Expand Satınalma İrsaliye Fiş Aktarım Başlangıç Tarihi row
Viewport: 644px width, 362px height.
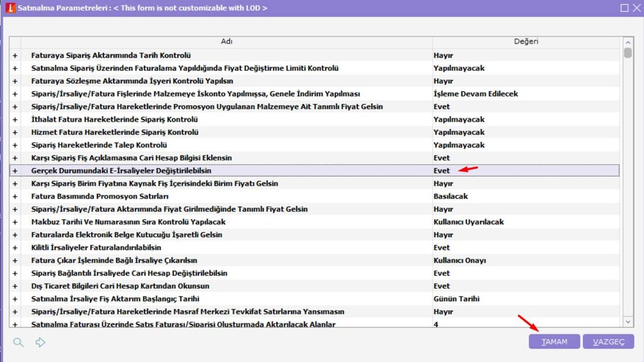(15, 299)
